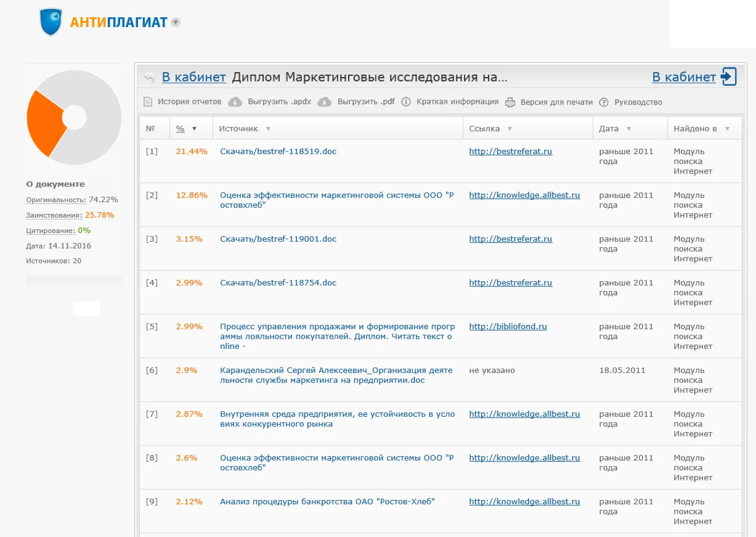Screen dimensions: 756x537
Task: Click cloud download icon for .pdf
Action: click(x=325, y=102)
